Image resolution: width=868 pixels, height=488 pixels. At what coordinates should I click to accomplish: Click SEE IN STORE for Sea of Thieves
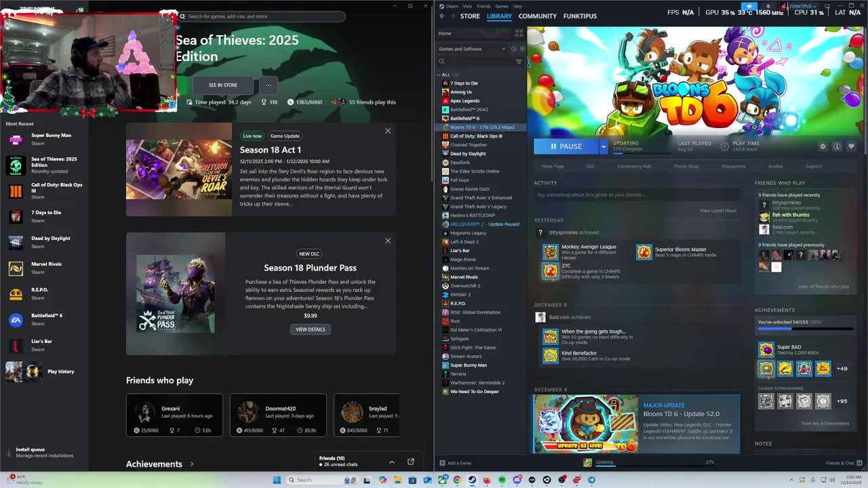coord(223,85)
